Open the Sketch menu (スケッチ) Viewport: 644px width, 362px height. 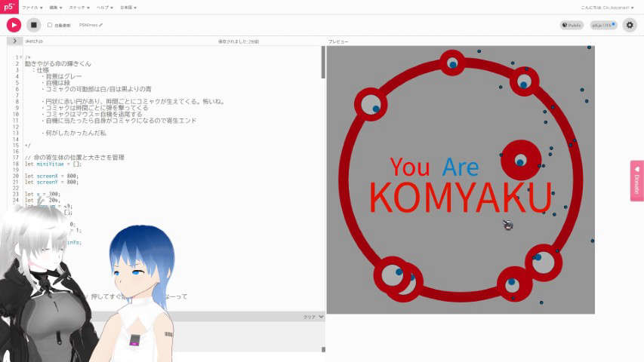pos(79,7)
